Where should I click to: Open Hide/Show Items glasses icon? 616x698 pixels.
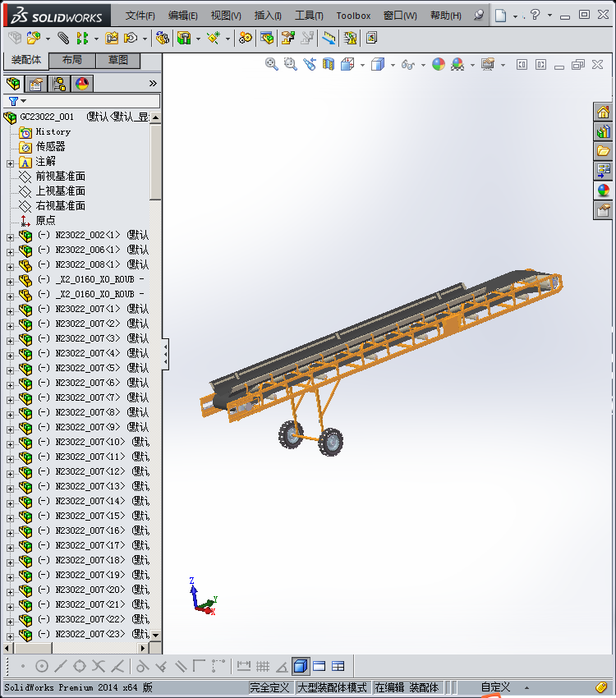pyautogui.click(x=407, y=65)
